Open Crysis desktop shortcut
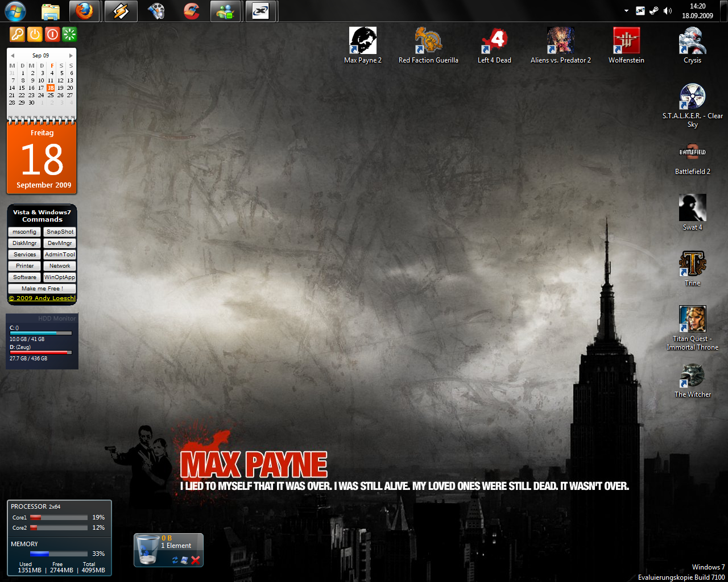 click(692, 45)
